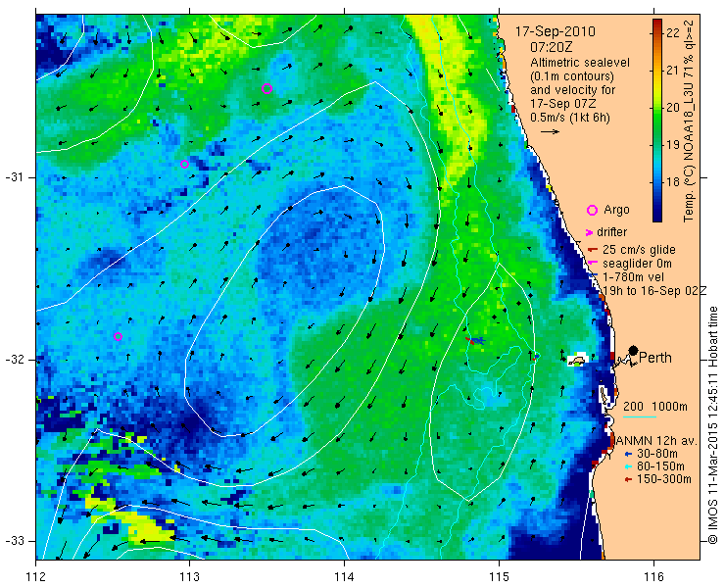Click the colorbar tick label 22
Screen dimensions: 725x588
[x=673, y=33]
